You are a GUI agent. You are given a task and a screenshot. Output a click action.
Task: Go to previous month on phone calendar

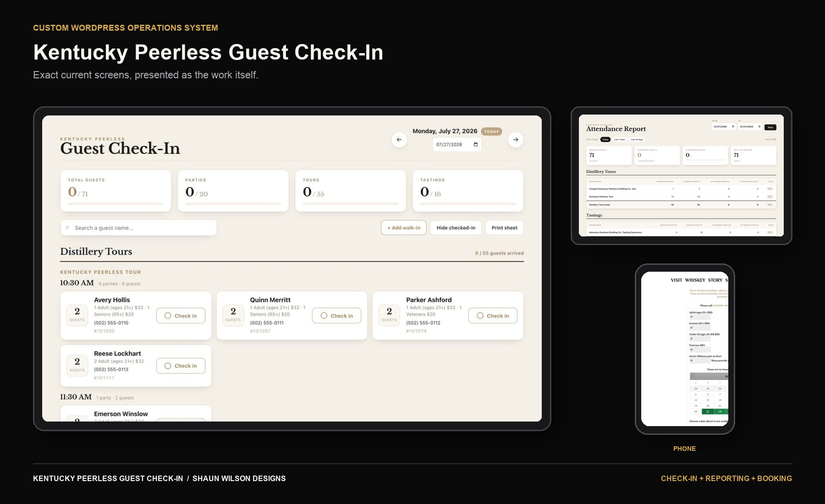click(x=693, y=376)
